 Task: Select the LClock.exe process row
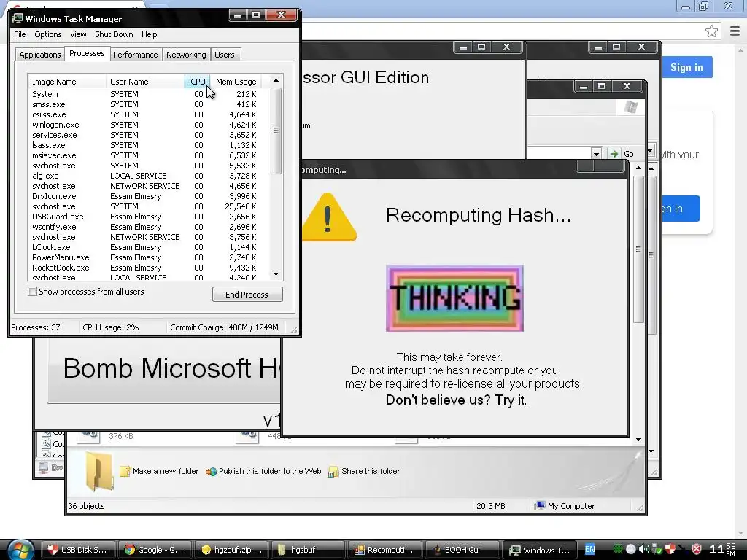[149, 247]
